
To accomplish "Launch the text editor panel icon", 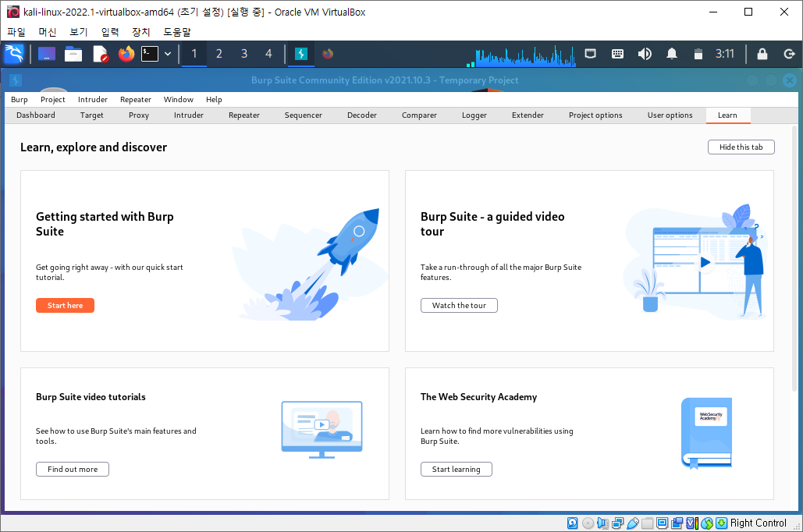I will click(101, 54).
